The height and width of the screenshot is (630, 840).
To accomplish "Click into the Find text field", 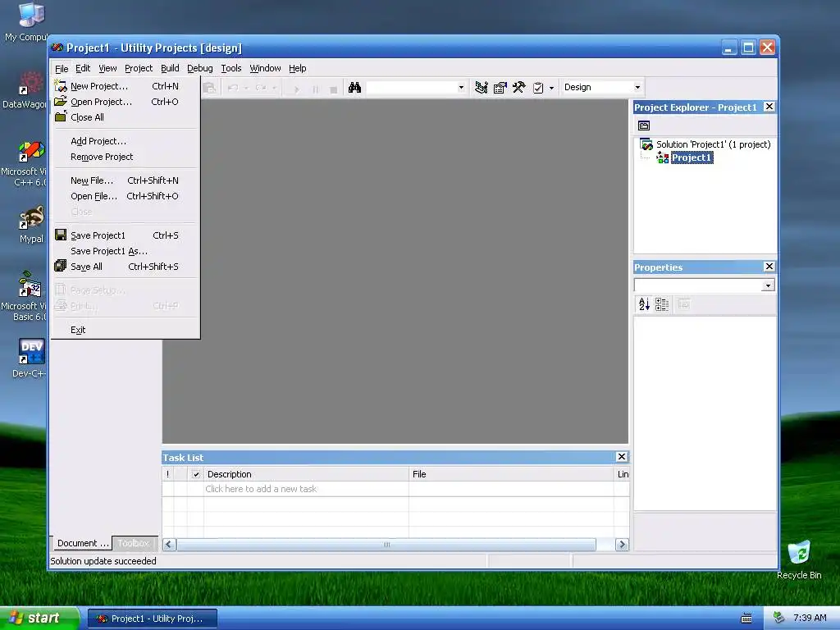I will [411, 88].
